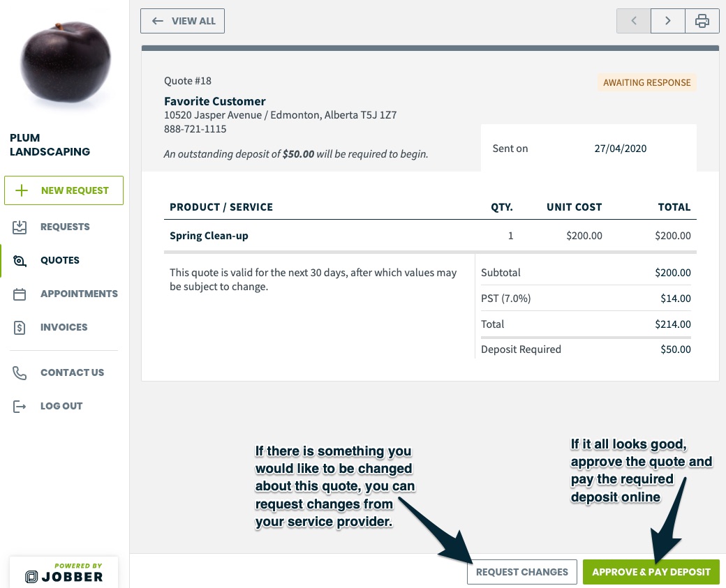Click the Appointments calendar icon

click(20, 294)
